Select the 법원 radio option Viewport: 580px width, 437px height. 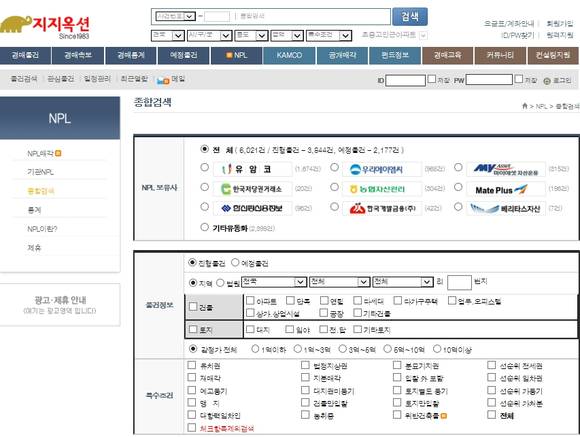pos(220,283)
